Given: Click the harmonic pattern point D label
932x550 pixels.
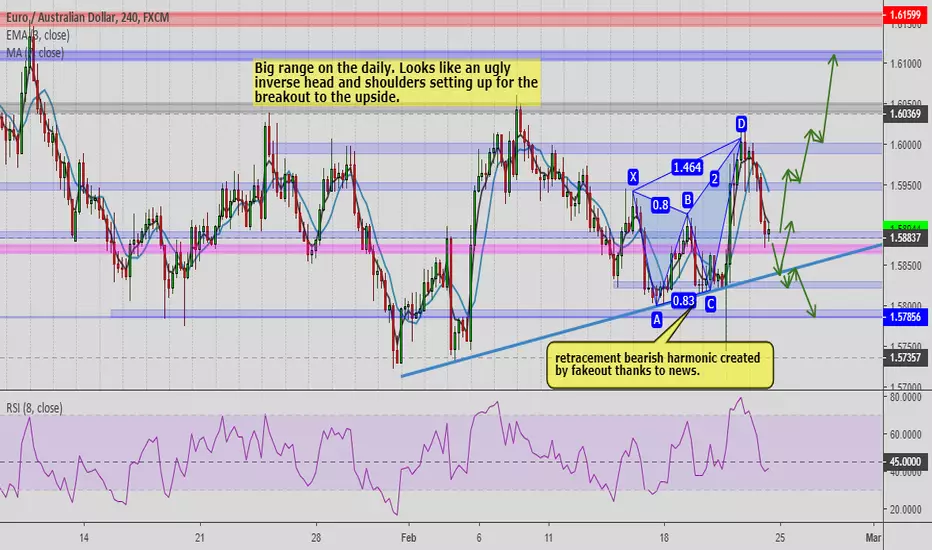Looking at the screenshot, I should point(741,124).
